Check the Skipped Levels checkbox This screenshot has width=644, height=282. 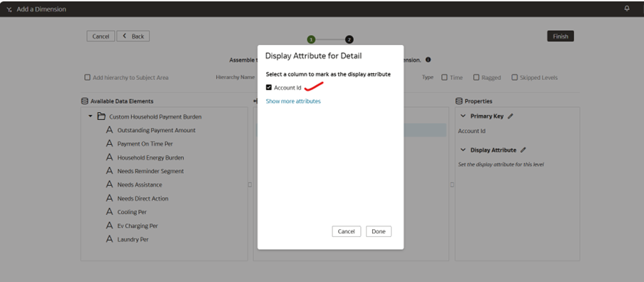click(514, 77)
